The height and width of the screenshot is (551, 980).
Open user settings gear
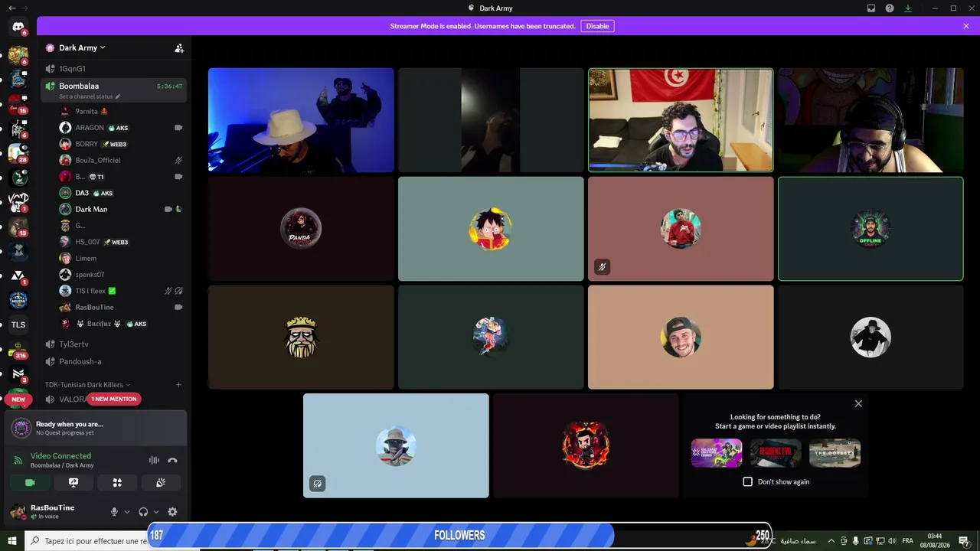pyautogui.click(x=172, y=512)
